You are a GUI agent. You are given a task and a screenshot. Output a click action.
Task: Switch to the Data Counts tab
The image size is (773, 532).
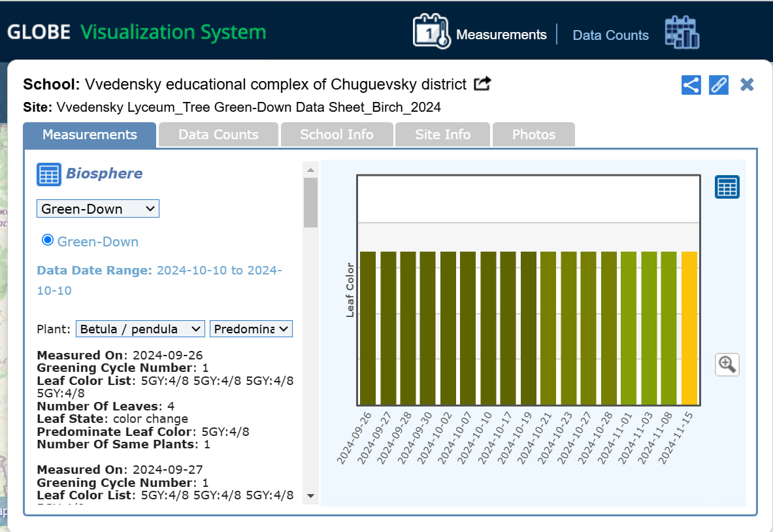(x=218, y=135)
